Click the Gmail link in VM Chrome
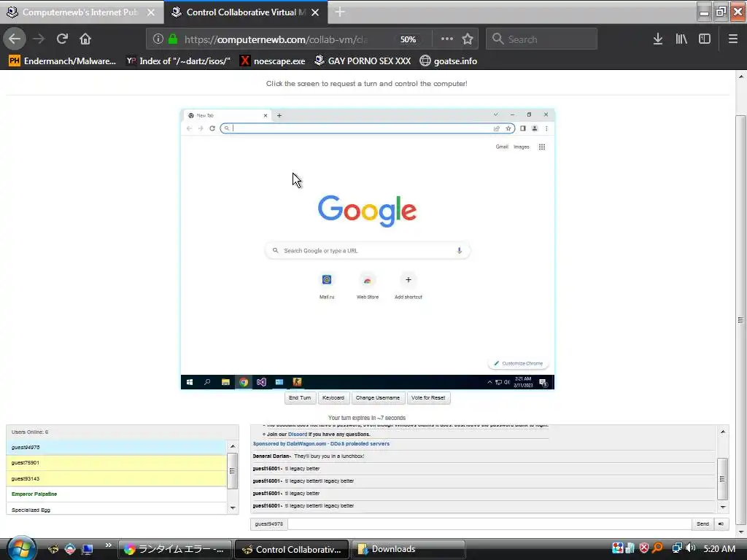747x560 pixels. click(x=502, y=147)
